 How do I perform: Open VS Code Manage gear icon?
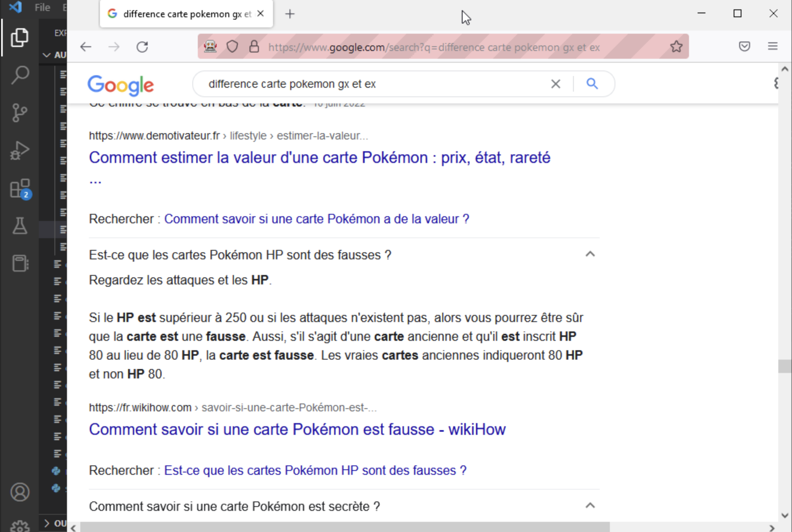click(x=20, y=525)
